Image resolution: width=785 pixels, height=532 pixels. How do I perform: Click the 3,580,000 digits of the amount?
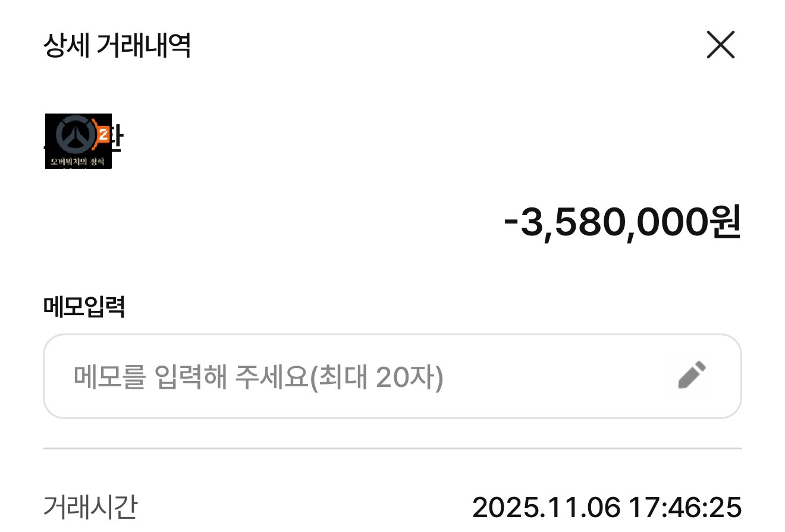[x=614, y=222]
